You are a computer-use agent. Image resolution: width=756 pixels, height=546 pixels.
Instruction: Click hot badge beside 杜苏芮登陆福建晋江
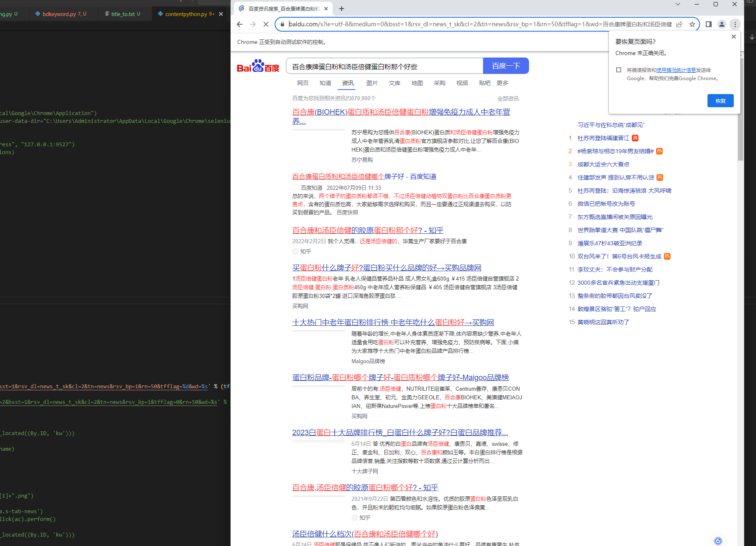tap(635, 138)
